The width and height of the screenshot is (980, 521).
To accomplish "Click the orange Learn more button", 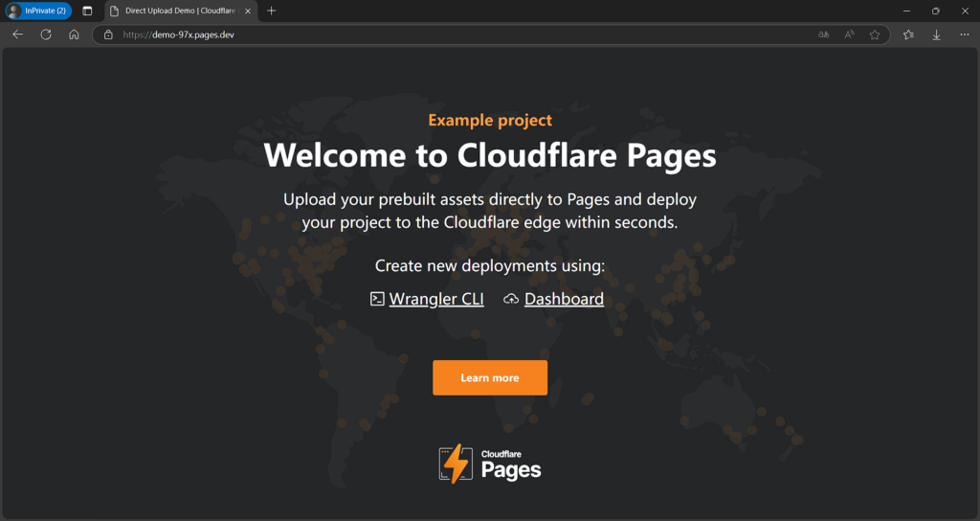I will 490,377.
